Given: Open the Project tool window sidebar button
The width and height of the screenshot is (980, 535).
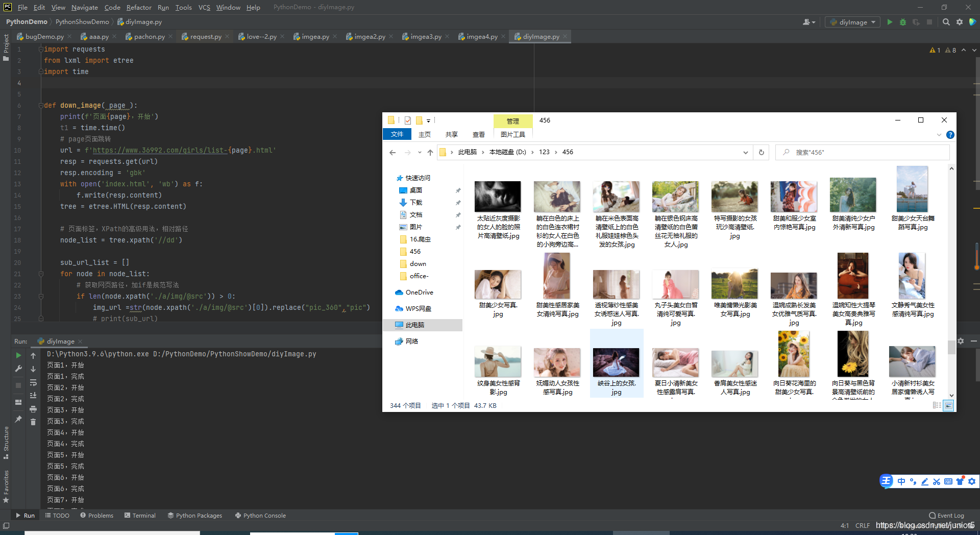Looking at the screenshot, I should click(x=6, y=47).
